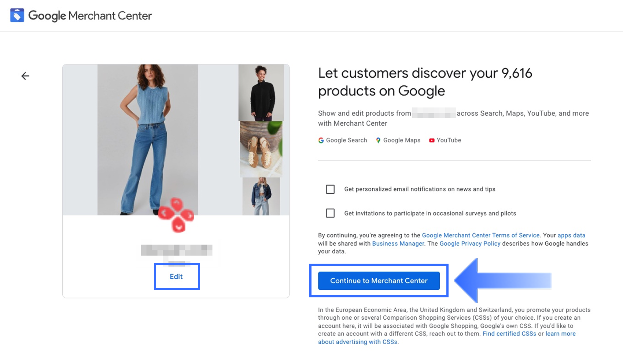
Task: Go back using the left arrow
Action: [x=25, y=76]
